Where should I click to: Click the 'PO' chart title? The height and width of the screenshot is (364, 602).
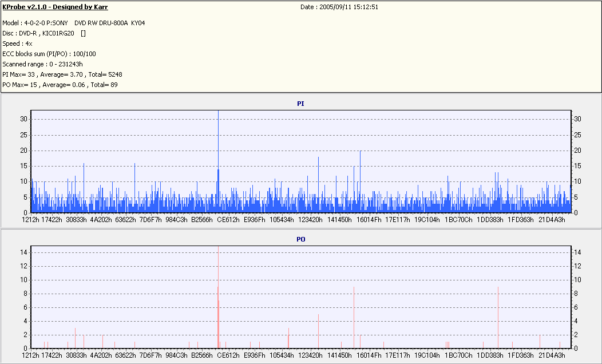pos(300,239)
